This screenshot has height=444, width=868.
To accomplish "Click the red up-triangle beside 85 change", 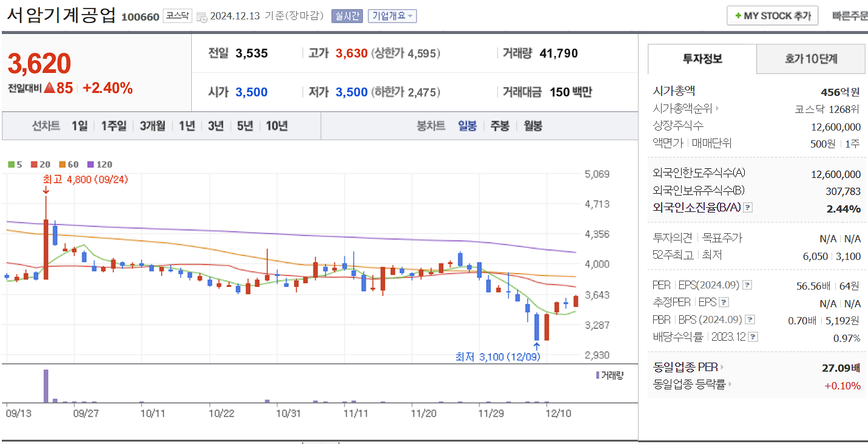I will (49, 88).
